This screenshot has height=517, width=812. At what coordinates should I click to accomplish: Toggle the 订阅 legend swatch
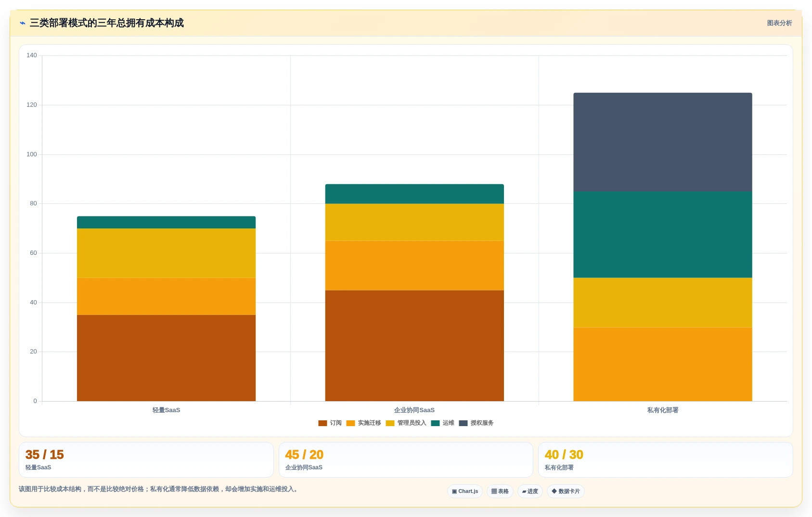[322, 423]
